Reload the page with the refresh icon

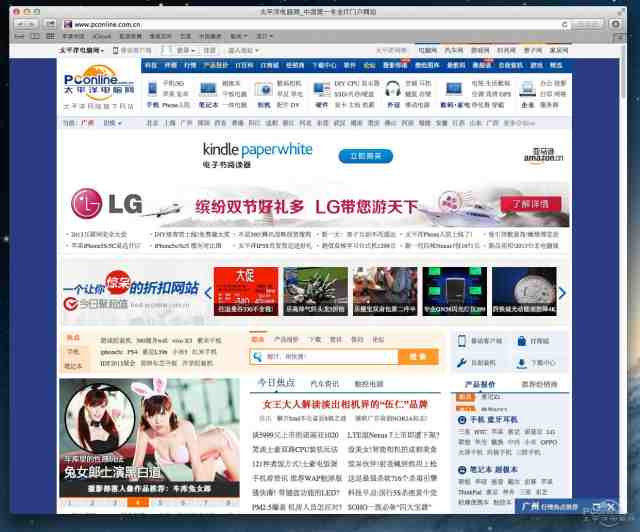click(x=564, y=24)
